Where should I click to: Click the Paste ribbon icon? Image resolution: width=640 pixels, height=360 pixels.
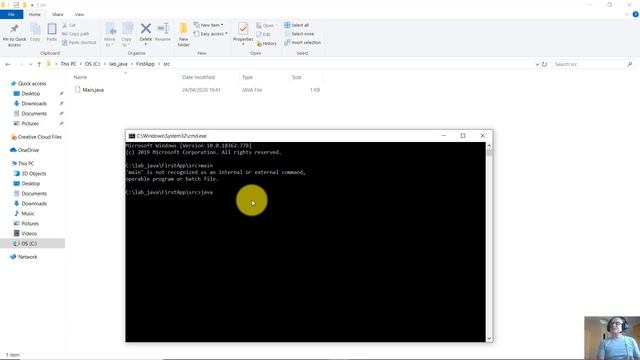(52, 32)
